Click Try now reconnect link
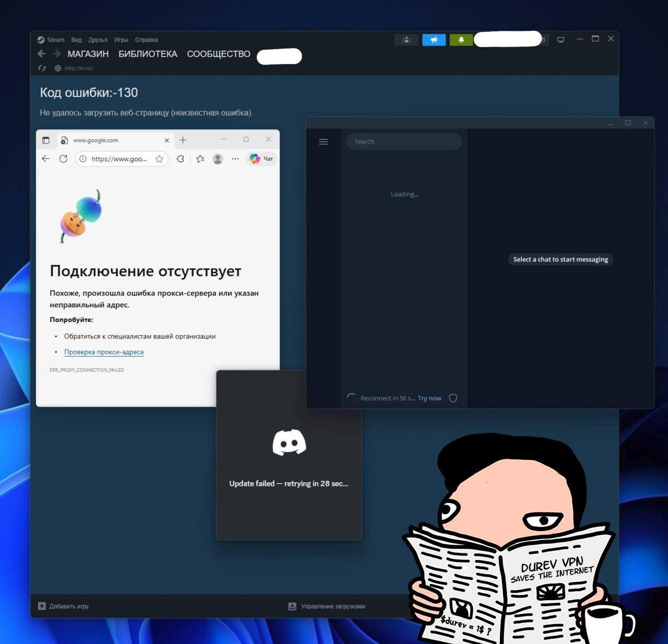The height and width of the screenshot is (644, 668). [430, 398]
